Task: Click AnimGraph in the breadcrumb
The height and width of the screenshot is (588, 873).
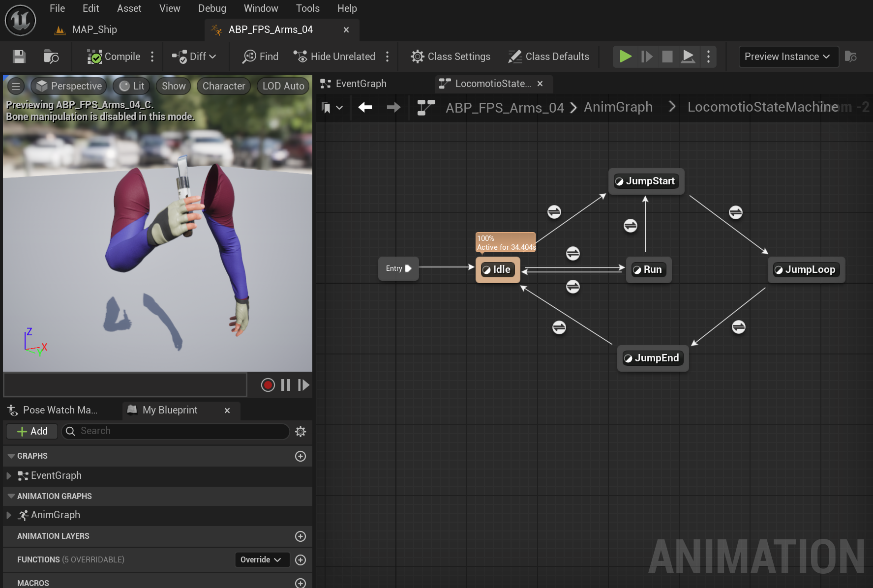Action: [x=618, y=107]
